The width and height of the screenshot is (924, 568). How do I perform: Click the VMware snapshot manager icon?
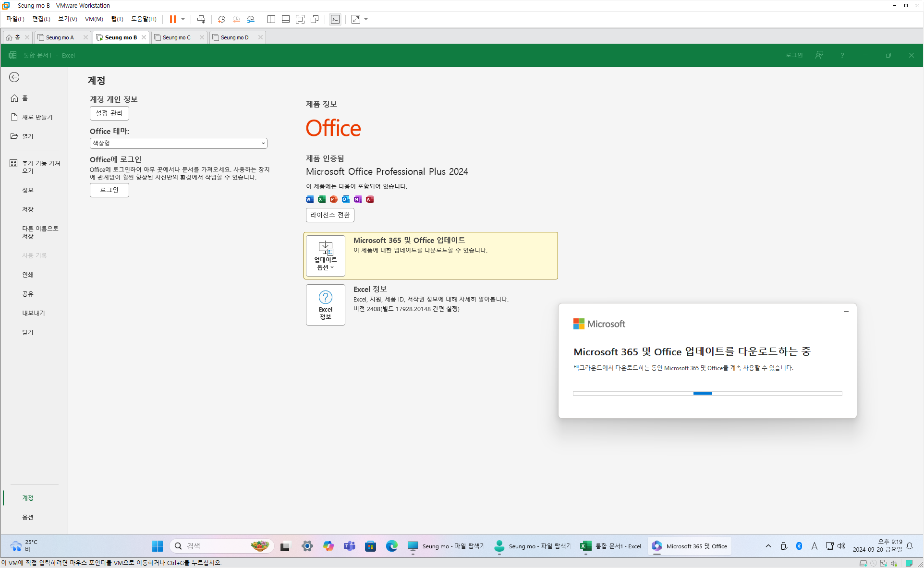[251, 19]
